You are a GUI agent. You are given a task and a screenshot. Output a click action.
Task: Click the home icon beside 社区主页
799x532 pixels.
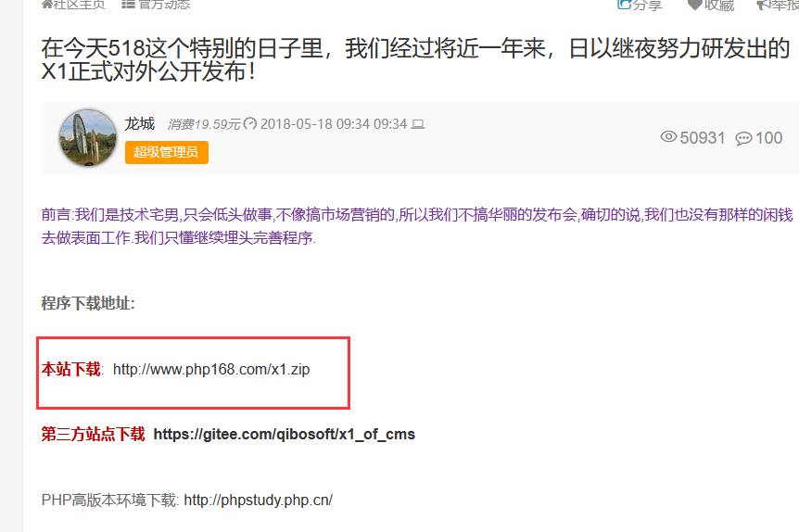(x=47, y=4)
